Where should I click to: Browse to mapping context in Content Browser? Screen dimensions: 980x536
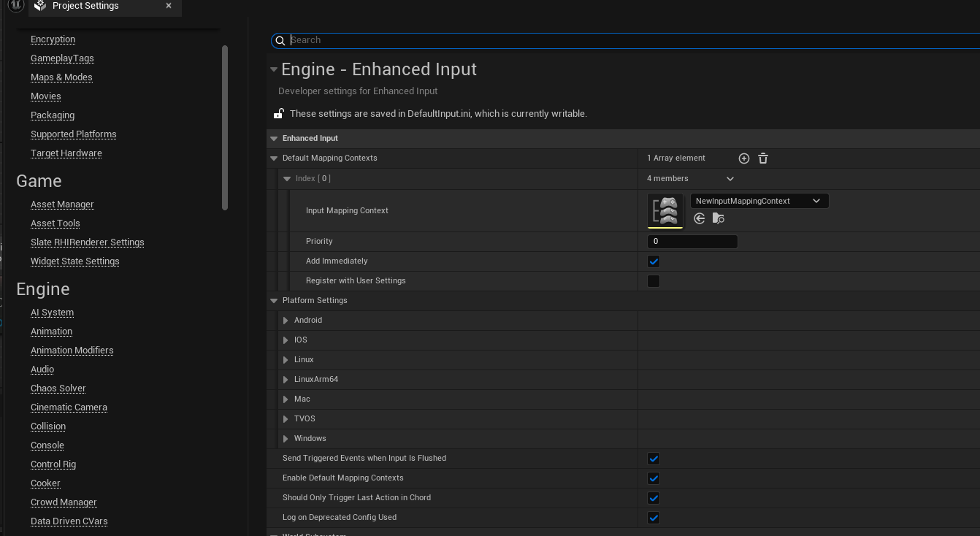(x=719, y=218)
